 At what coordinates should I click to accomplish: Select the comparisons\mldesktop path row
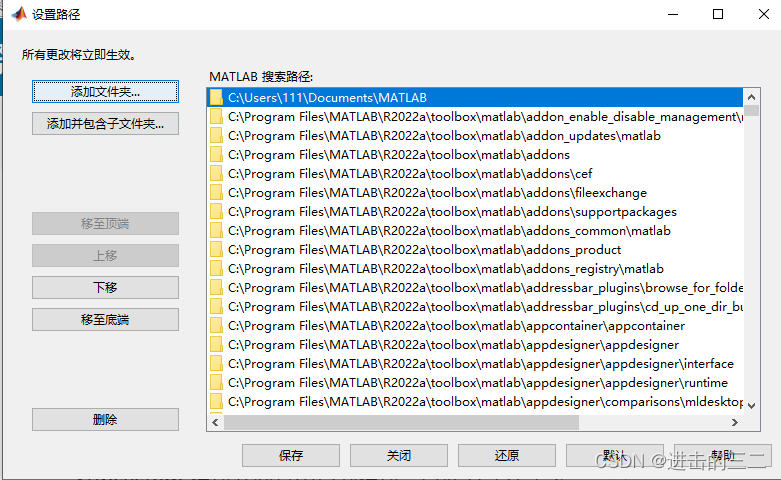coord(475,401)
